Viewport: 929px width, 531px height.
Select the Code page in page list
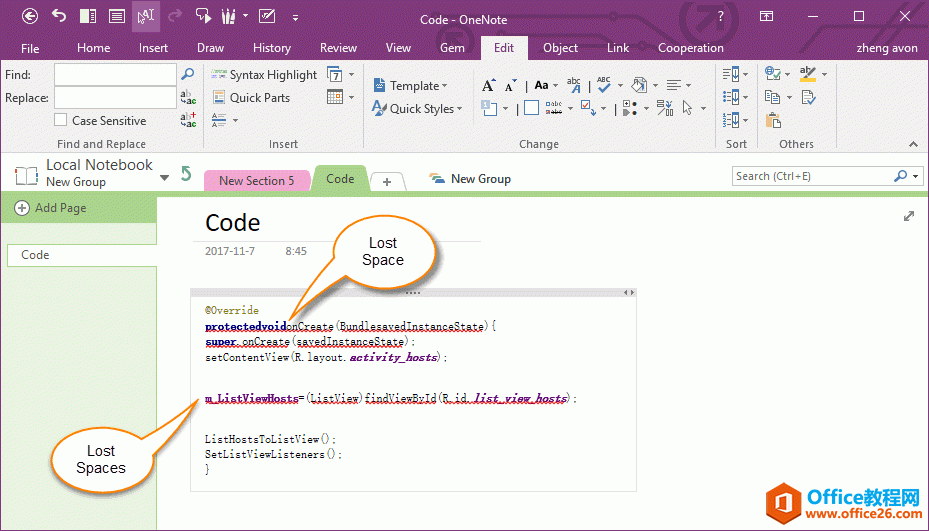[x=82, y=255]
